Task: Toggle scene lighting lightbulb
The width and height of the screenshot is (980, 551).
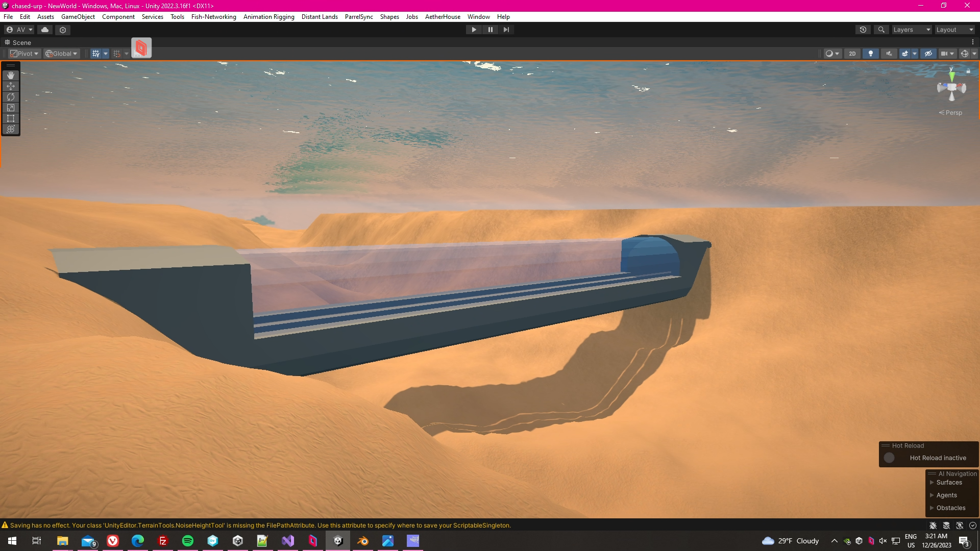Action: point(871,54)
